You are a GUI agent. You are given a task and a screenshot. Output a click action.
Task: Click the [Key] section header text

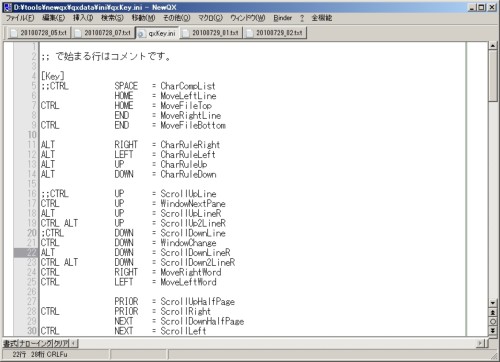tap(53, 76)
